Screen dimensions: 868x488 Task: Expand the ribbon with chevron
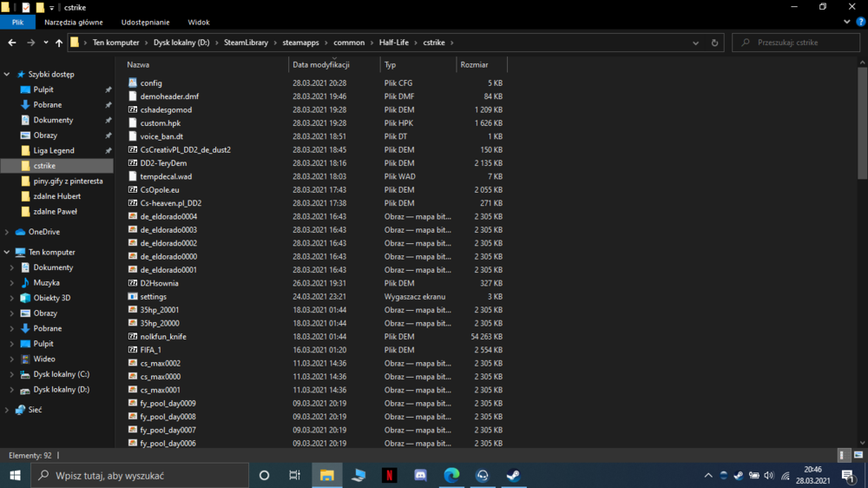click(x=846, y=23)
